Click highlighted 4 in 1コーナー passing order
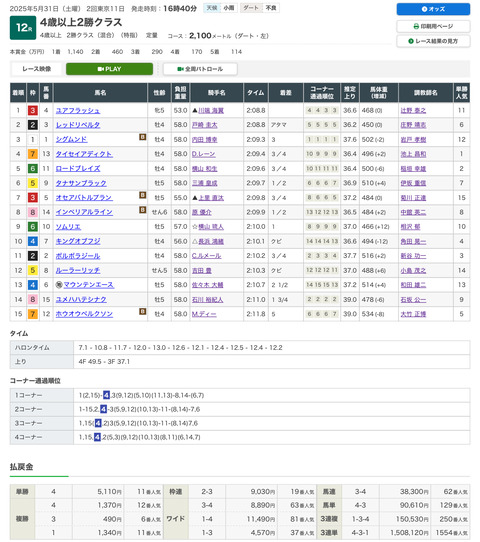 coord(106,395)
